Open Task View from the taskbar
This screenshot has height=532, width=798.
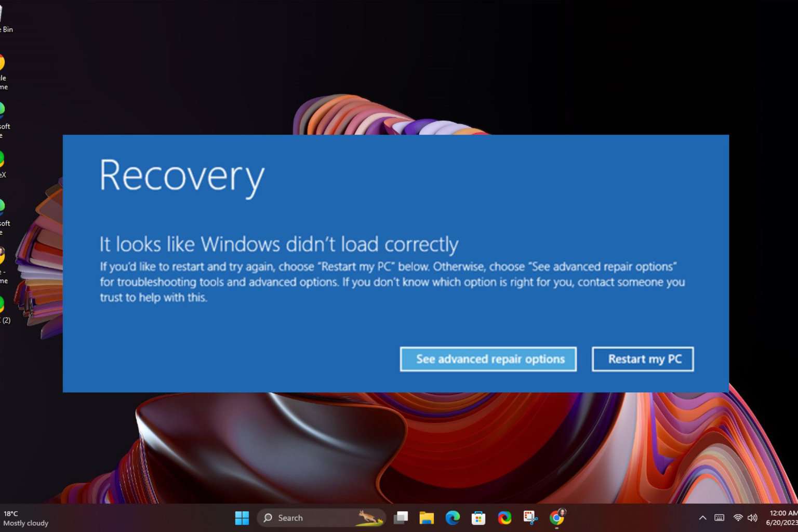click(x=401, y=518)
